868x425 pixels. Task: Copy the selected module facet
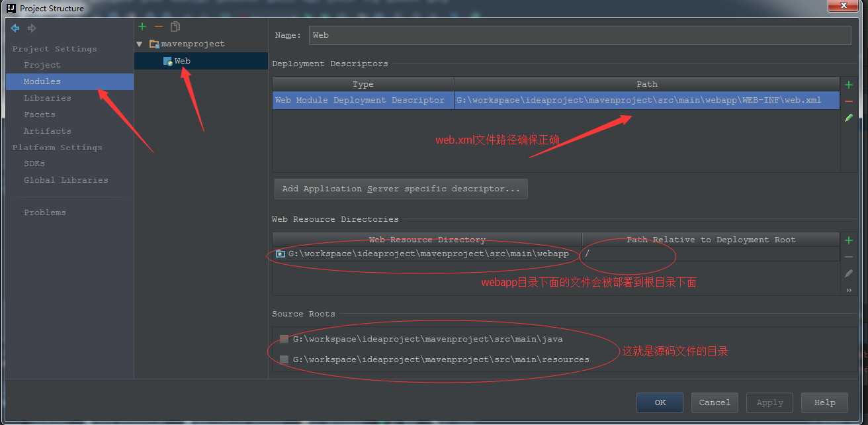(x=175, y=26)
